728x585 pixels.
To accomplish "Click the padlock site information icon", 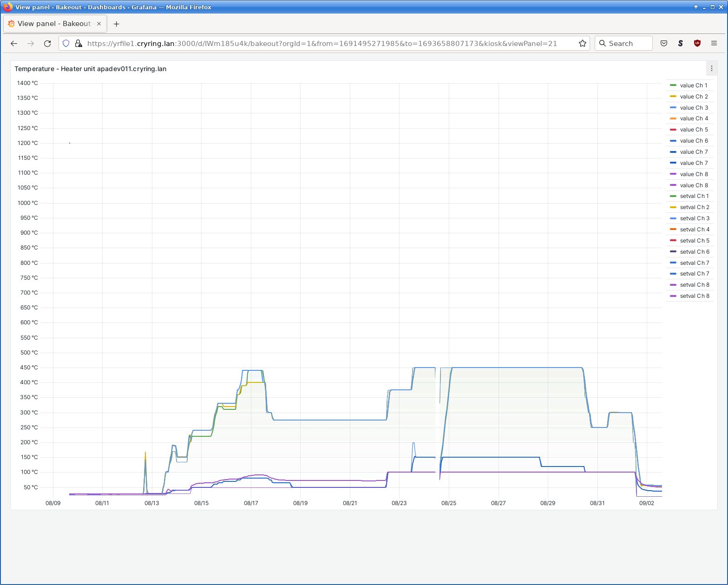I will tap(78, 43).
